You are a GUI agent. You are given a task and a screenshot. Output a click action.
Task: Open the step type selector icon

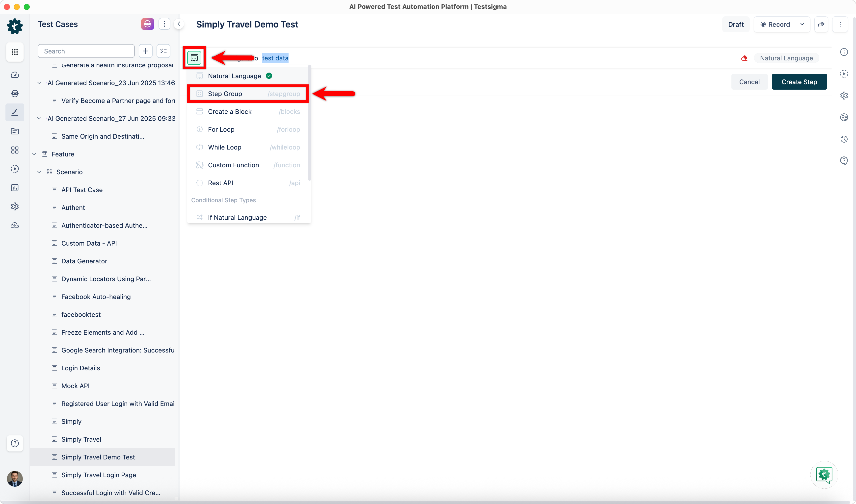[194, 58]
